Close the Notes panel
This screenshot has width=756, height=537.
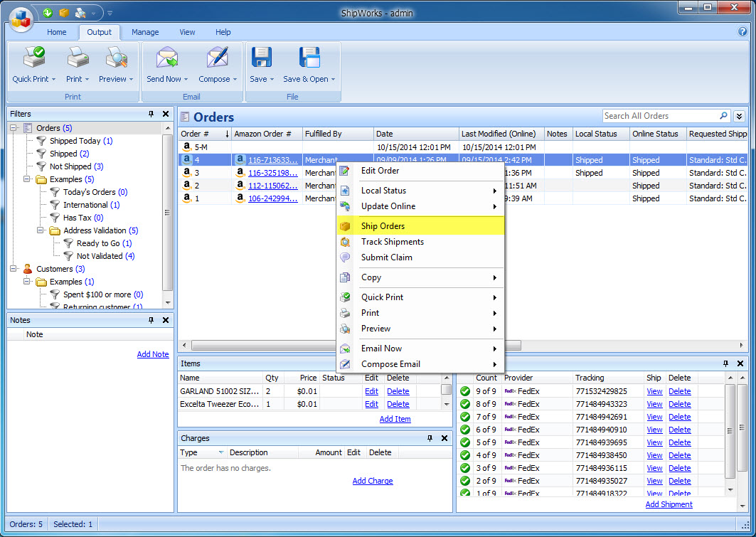(166, 320)
